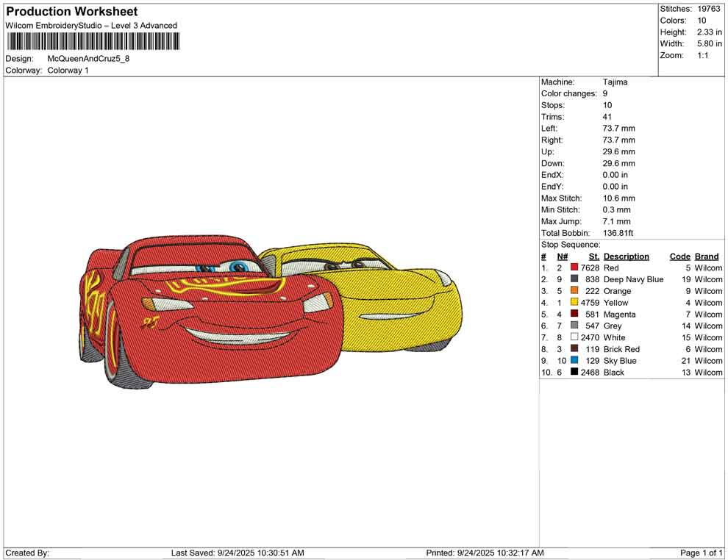Click the Magenta thread swatch
728x560 pixels.
point(574,314)
